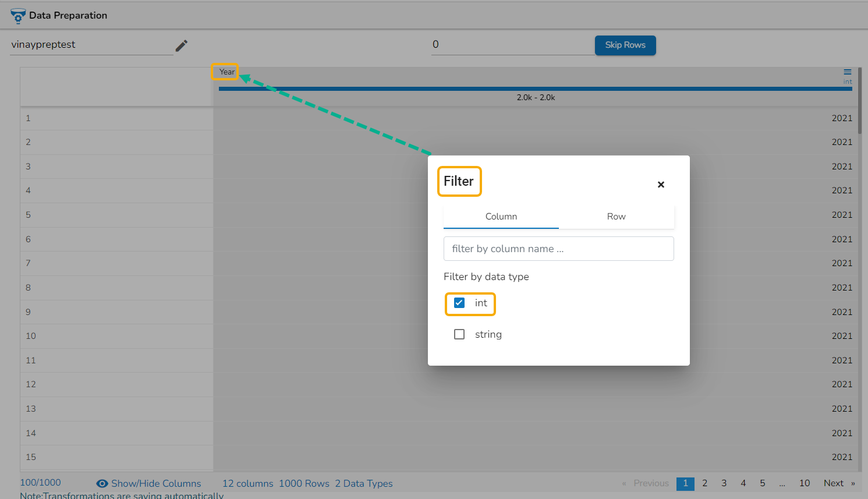Open the Year column hamburger menu
Screen dimensions: 868x499
coord(848,72)
